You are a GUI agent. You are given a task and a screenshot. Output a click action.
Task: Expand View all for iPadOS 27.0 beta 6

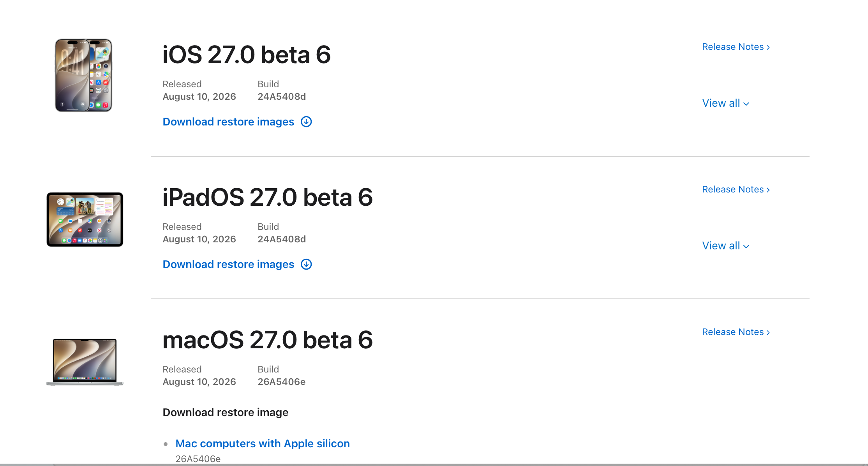pos(725,246)
